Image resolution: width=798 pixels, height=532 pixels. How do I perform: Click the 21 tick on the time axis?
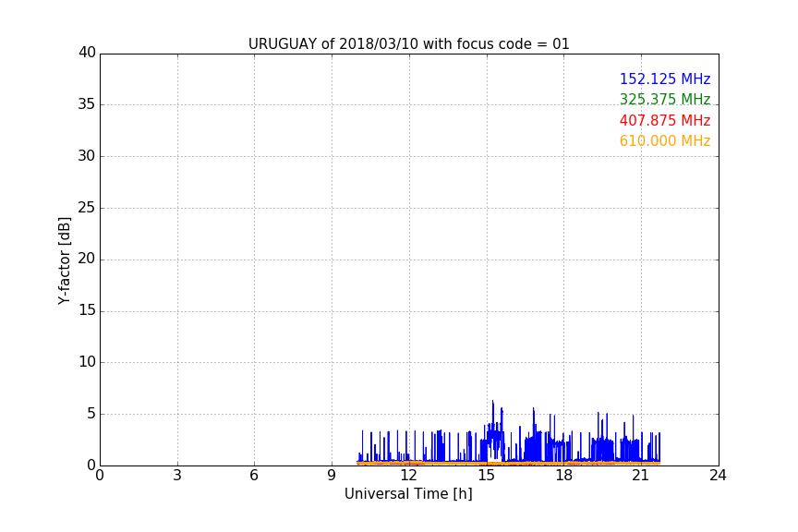[641, 476]
